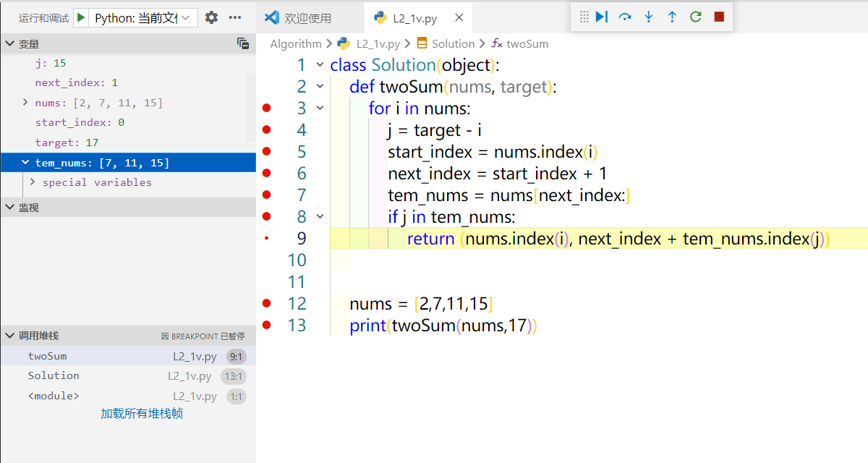Click the Solution class icon in the breadcrumb
Image resolution: width=868 pixels, height=463 pixels.
(422, 43)
